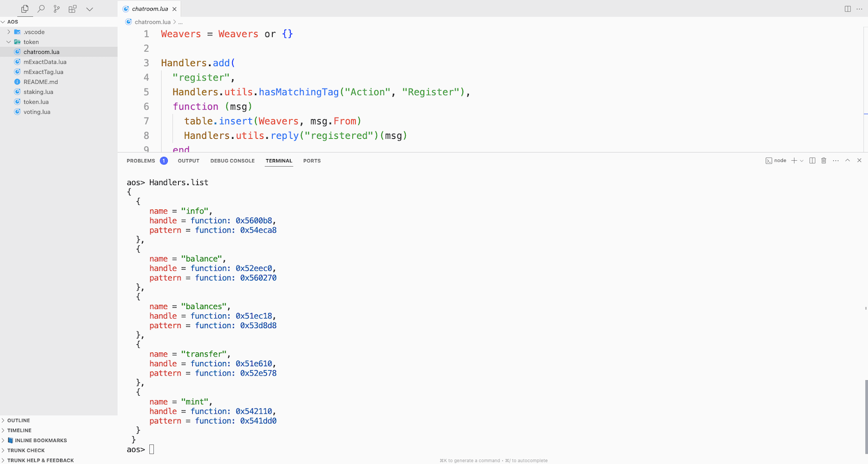This screenshot has height=464, width=868.
Task: Split the editor right
Action: (847, 9)
